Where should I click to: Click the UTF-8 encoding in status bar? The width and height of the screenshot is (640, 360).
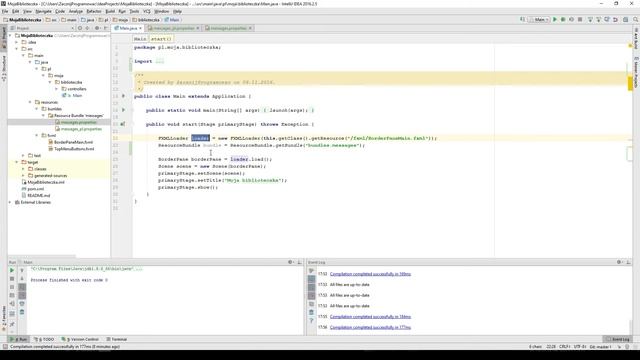click(x=580, y=347)
